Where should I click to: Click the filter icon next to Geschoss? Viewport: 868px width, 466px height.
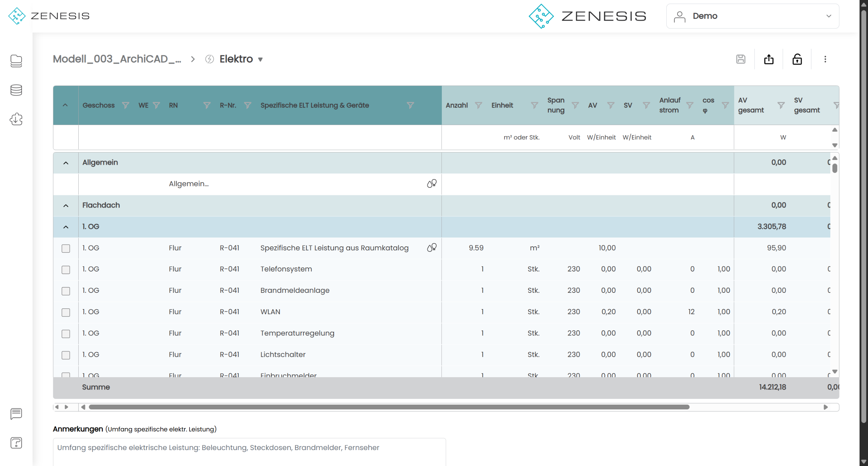point(125,105)
